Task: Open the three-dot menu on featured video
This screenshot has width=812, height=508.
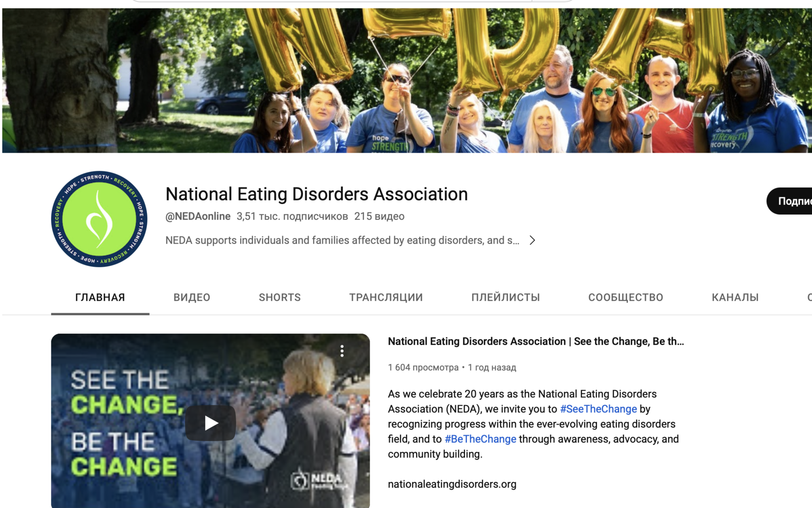Action: 342,351
